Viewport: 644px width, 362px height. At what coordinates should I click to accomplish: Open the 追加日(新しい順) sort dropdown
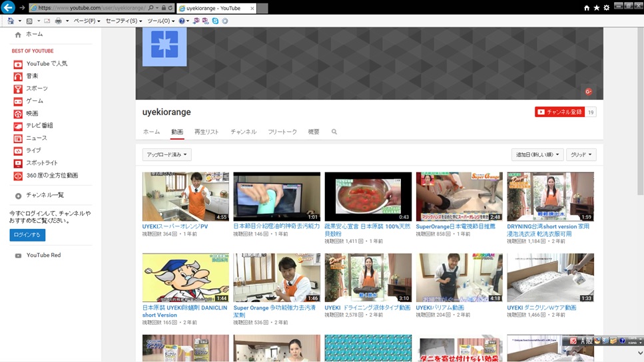pyautogui.click(x=537, y=154)
